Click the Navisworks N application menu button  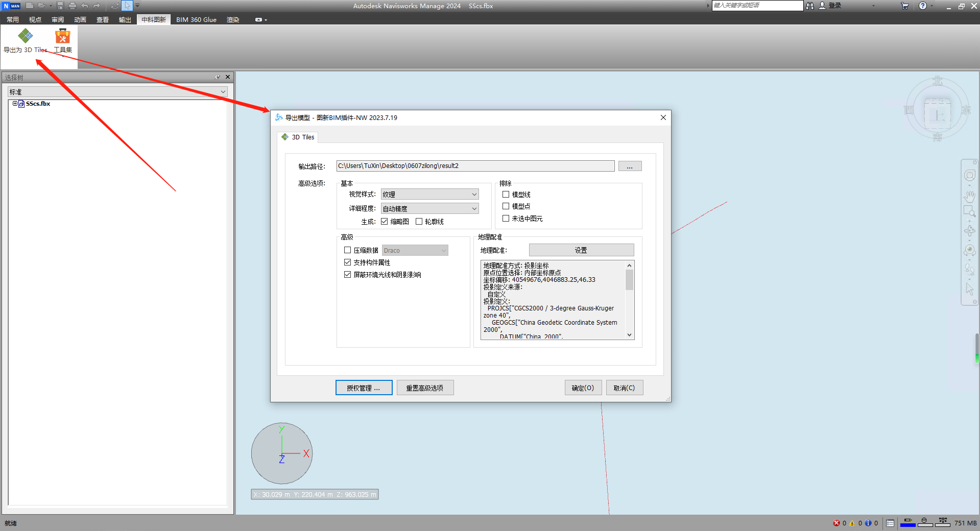click(11, 6)
